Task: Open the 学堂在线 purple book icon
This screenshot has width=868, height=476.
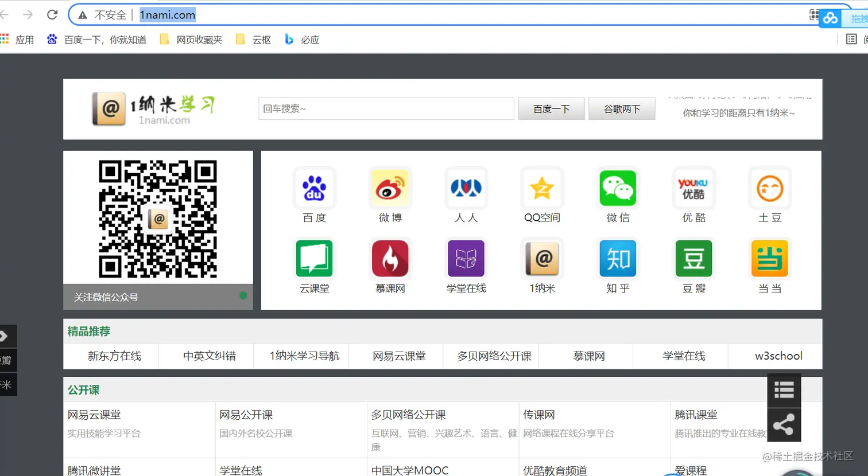Action: (x=466, y=259)
